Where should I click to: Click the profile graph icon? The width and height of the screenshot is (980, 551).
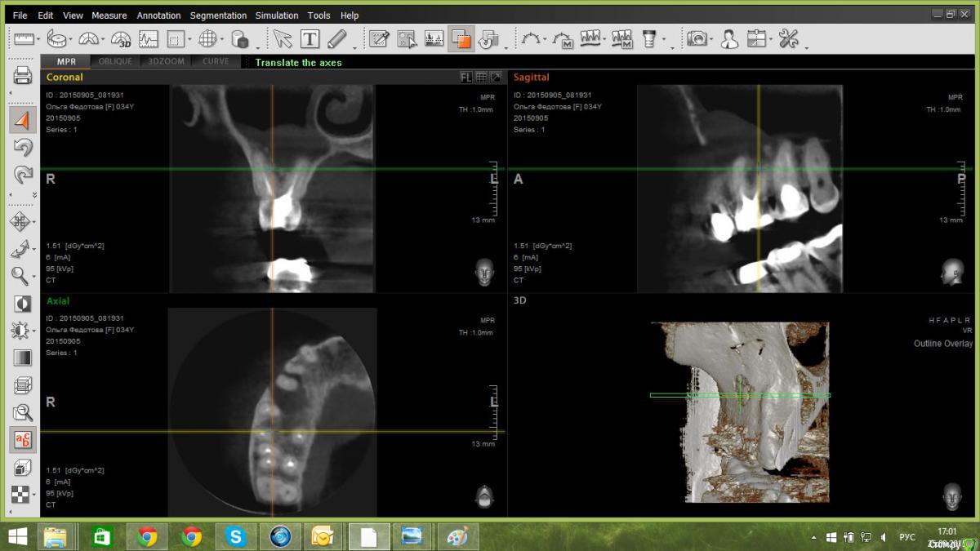[x=148, y=38]
